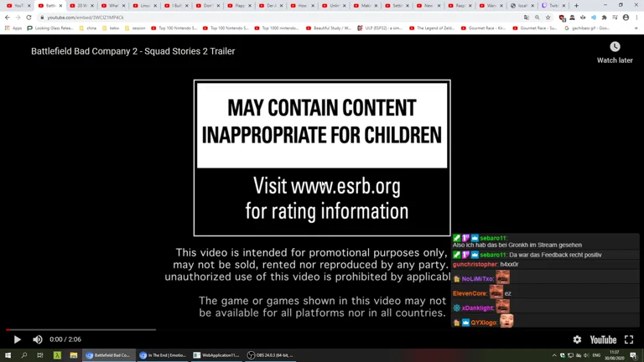Switch to the Twitch browser tab
Screen dimensions: 644x362
click(552, 5)
